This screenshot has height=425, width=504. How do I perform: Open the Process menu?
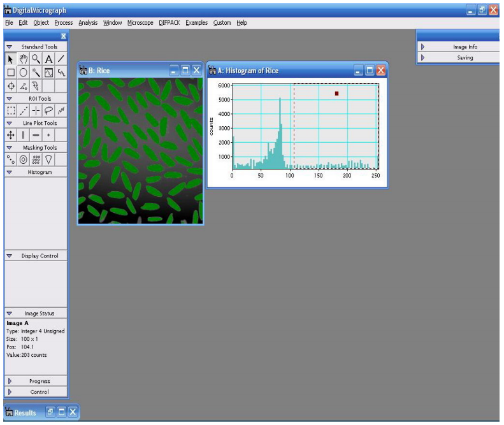pos(64,23)
